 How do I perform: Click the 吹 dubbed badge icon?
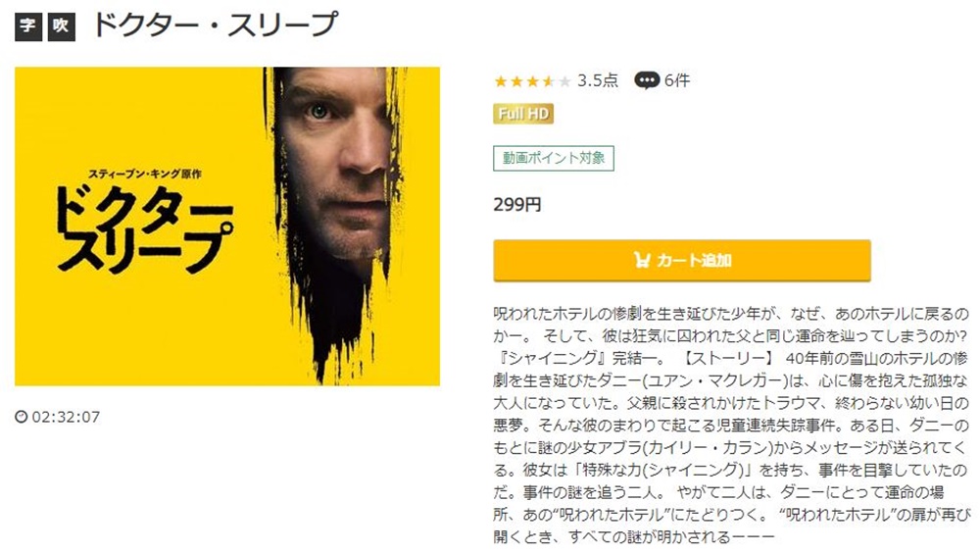tap(61, 25)
